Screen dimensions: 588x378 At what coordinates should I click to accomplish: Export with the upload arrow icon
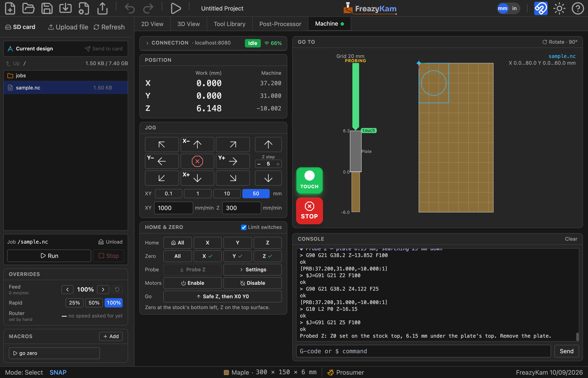point(102,8)
